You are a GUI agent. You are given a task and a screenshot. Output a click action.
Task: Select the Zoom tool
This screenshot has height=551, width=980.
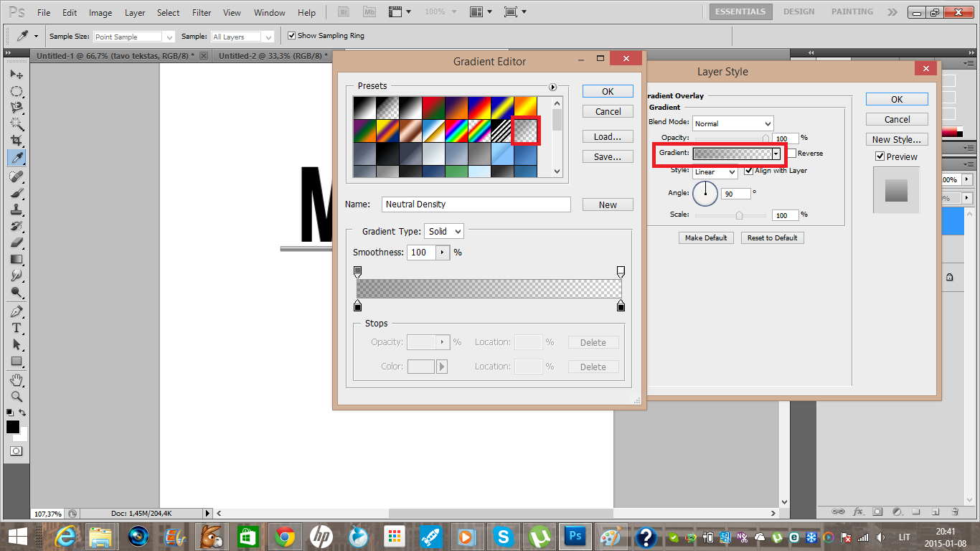(16, 396)
